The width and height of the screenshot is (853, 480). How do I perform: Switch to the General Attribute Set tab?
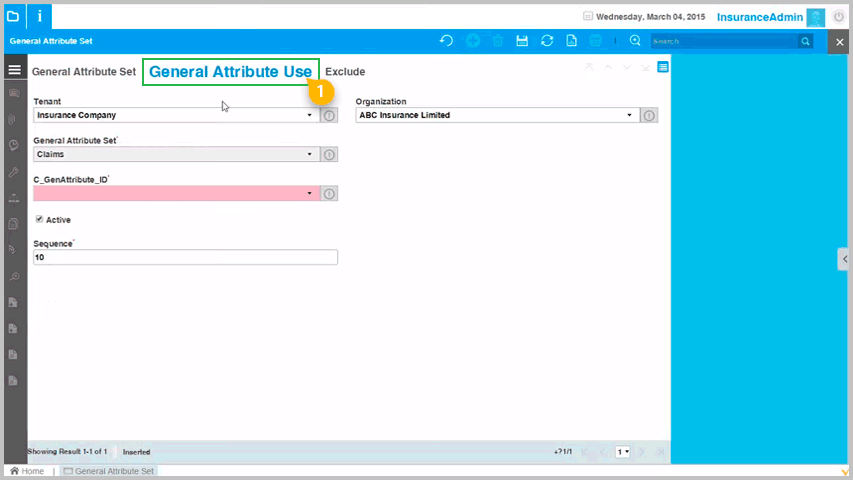pyautogui.click(x=84, y=72)
